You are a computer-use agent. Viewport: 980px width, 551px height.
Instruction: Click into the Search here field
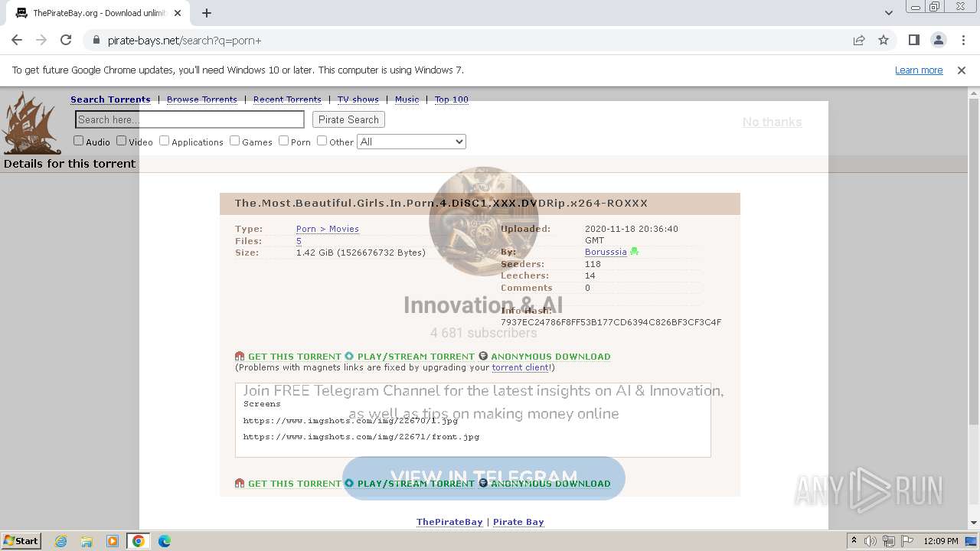[x=190, y=119]
